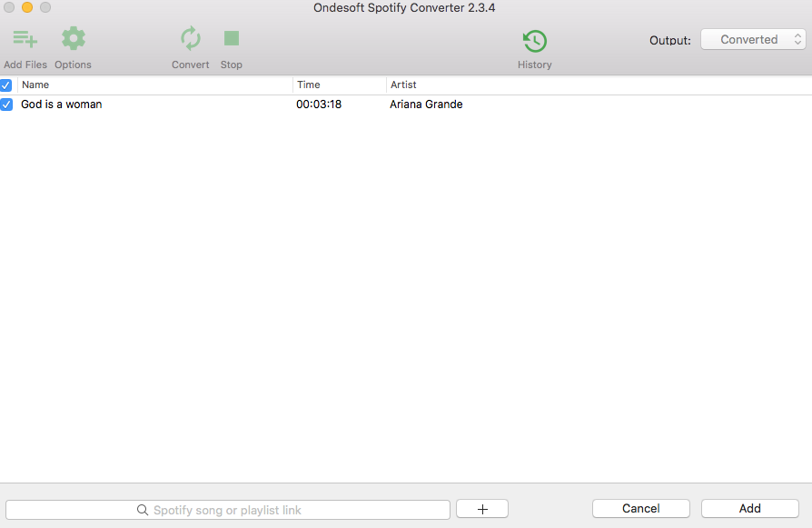Select the song title God is a woman
The image size is (812, 528).
click(x=62, y=105)
